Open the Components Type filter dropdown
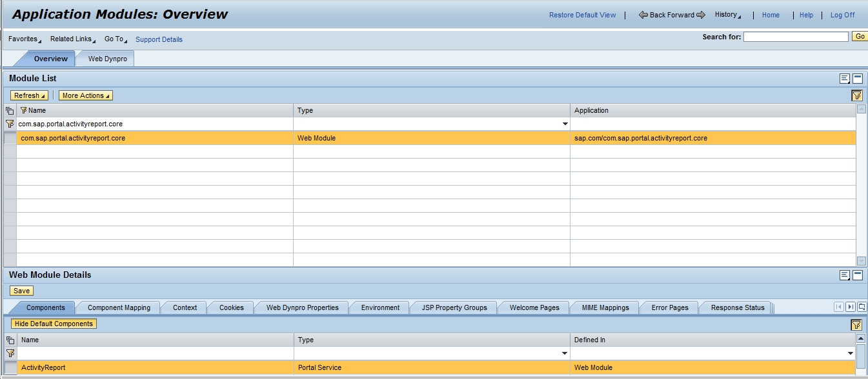 coord(565,353)
